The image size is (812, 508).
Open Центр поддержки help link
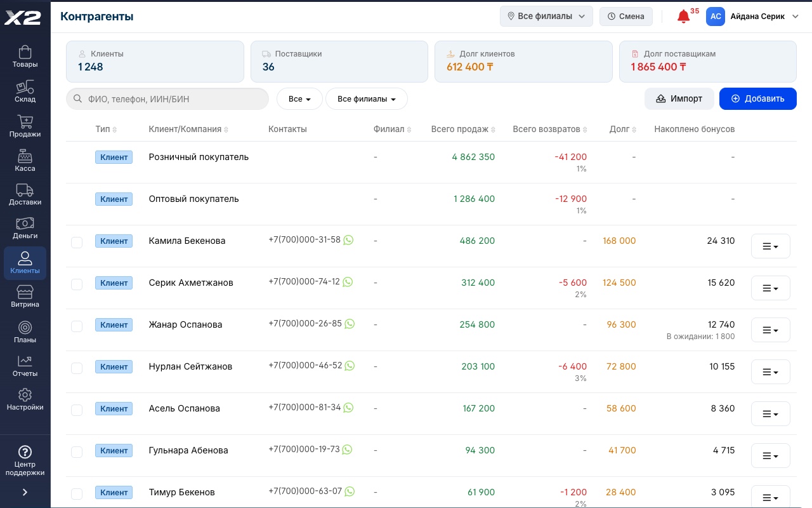coord(25,461)
